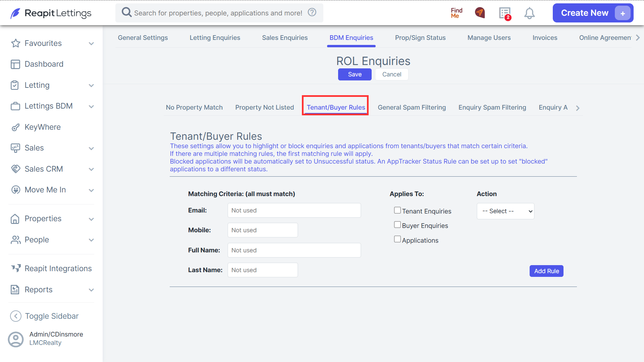
Task: Open the Action Select dropdown
Action: click(505, 211)
